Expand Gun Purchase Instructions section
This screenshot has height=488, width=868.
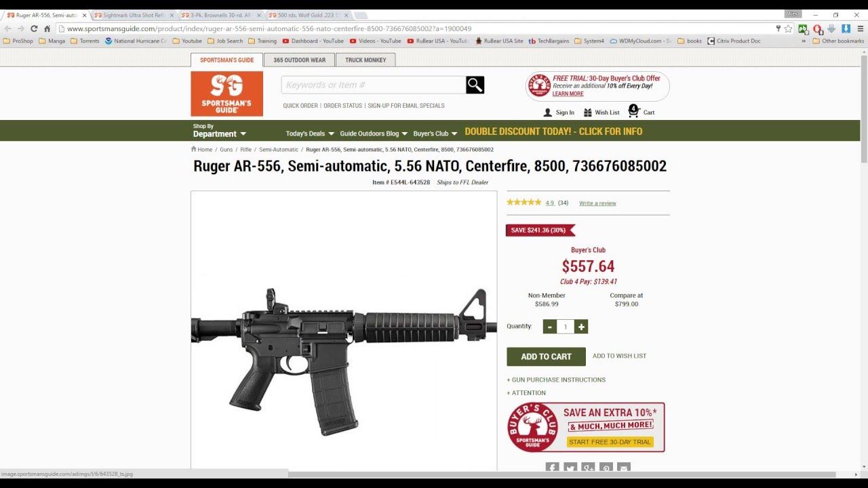point(556,380)
